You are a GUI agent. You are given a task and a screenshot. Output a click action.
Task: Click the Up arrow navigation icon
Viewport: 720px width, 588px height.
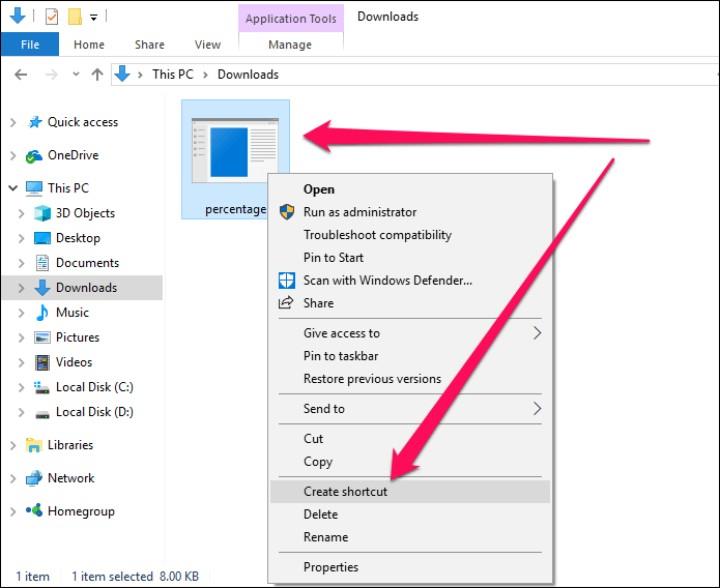(97, 74)
